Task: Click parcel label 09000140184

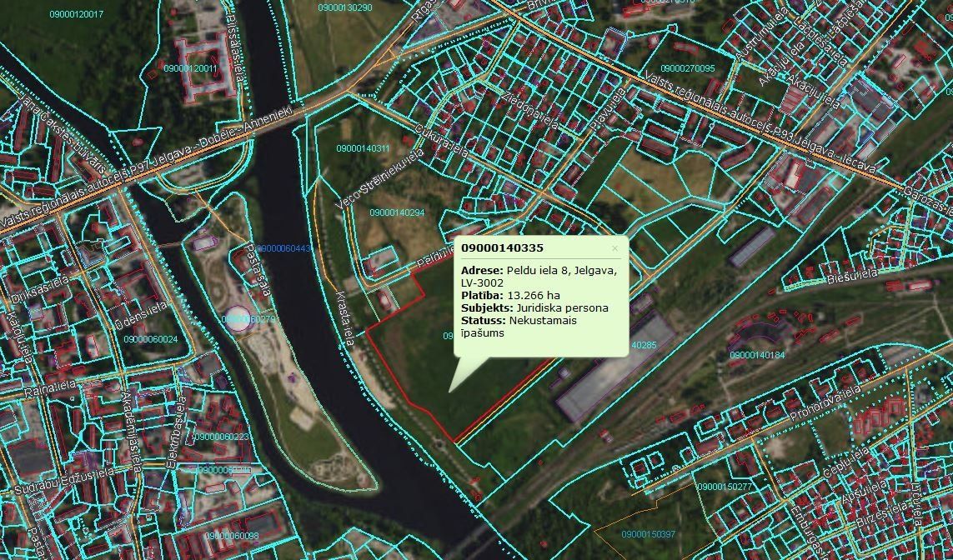Action: (757, 355)
